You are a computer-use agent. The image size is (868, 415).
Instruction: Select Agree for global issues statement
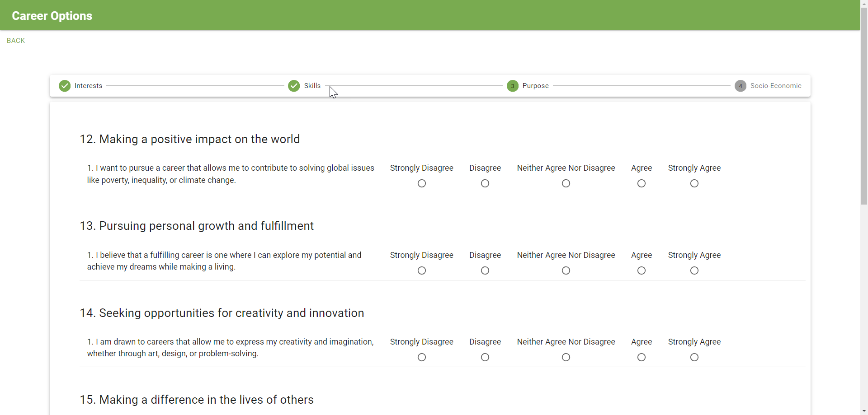click(641, 183)
